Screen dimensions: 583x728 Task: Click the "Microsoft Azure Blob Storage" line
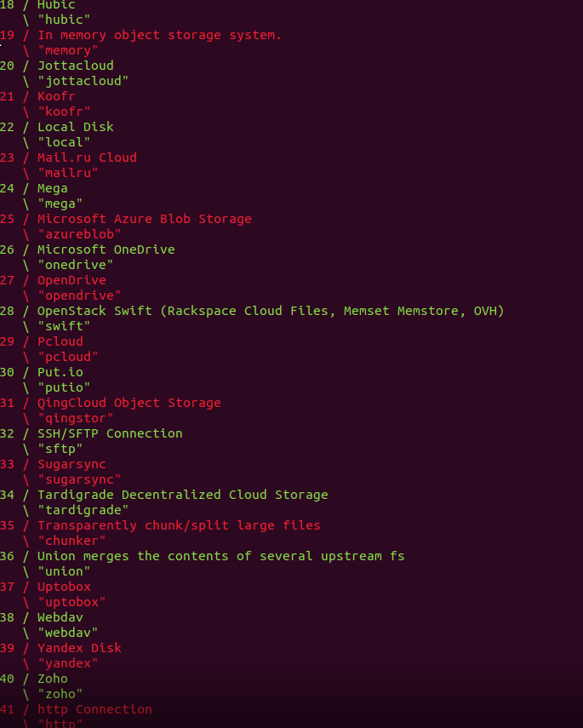144,219
